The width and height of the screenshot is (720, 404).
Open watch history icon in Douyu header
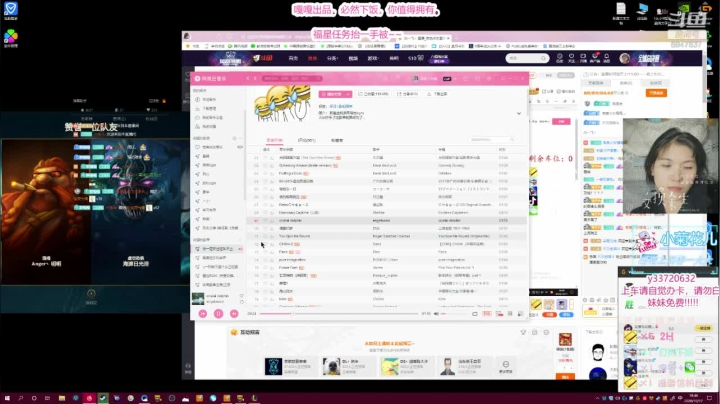pyautogui.click(x=559, y=58)
